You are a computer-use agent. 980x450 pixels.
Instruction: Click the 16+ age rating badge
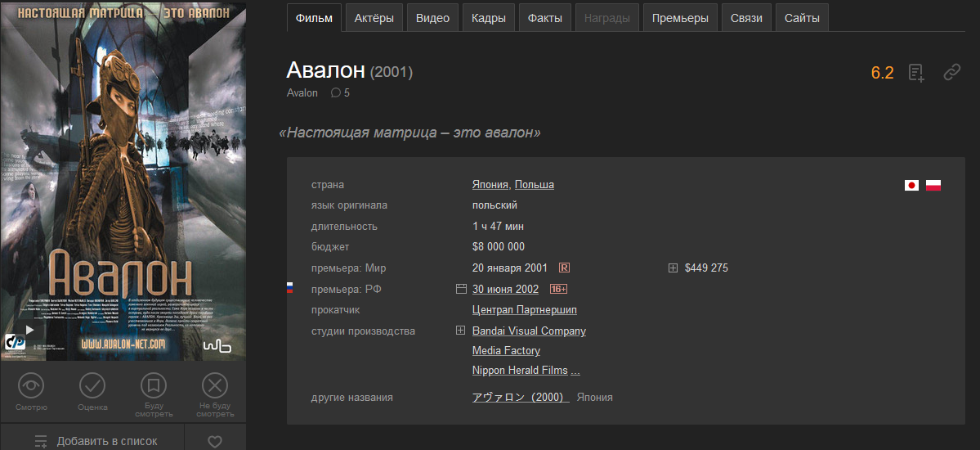(x=558, y=289)
